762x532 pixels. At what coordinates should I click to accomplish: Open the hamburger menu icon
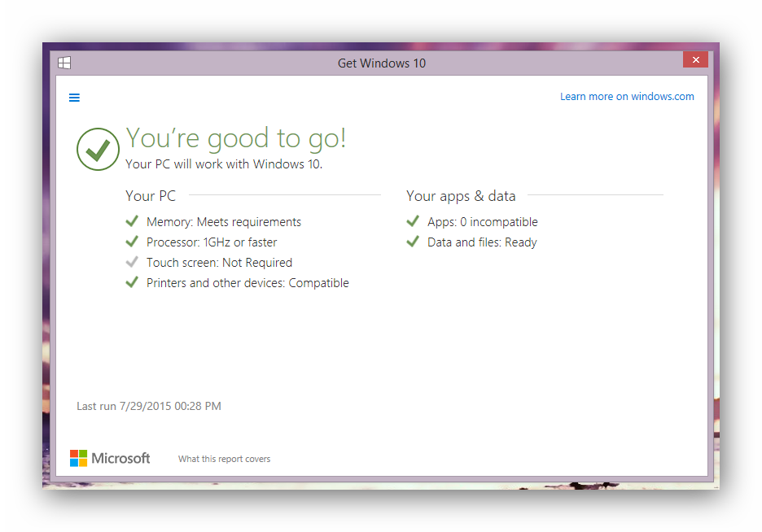pos(74,98)
